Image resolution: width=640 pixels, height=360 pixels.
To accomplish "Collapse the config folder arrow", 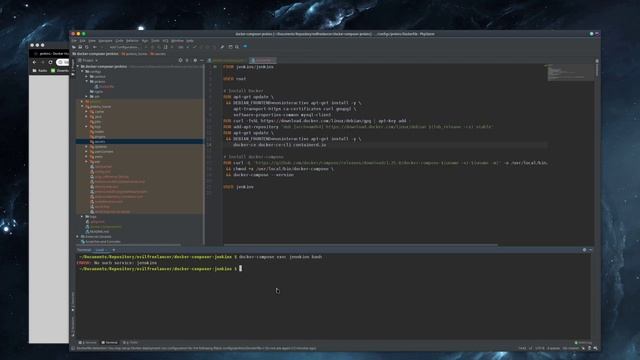I will tap(82, 71).
